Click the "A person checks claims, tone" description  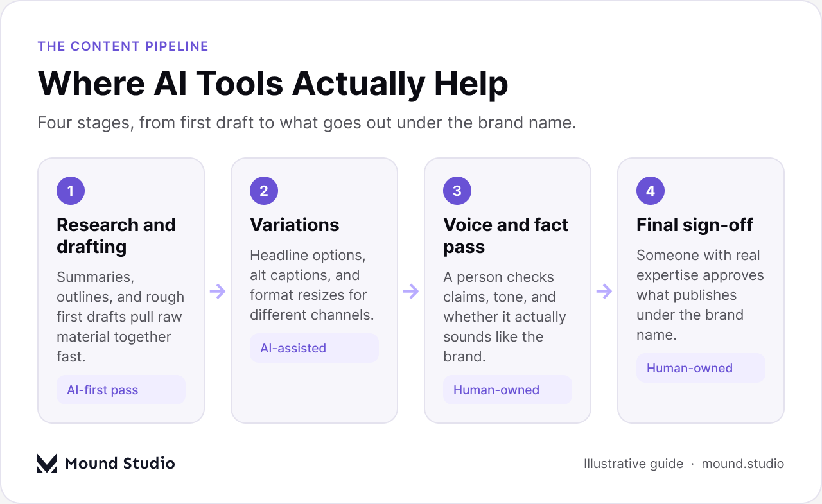[505, 317]
